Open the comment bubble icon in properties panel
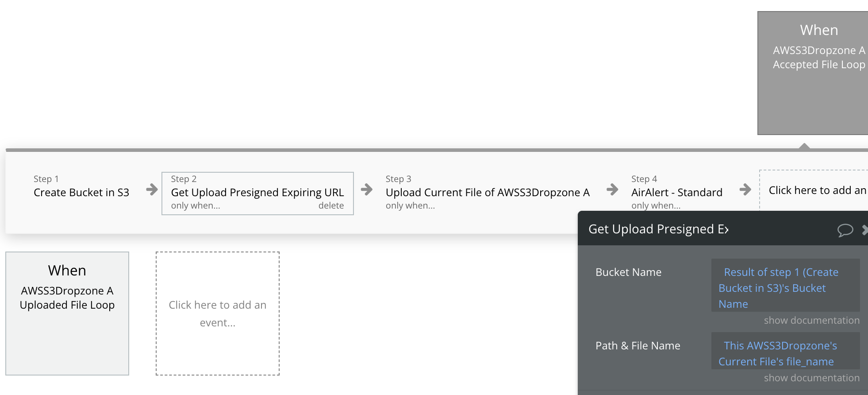868x395 pixels. [845, 230]
